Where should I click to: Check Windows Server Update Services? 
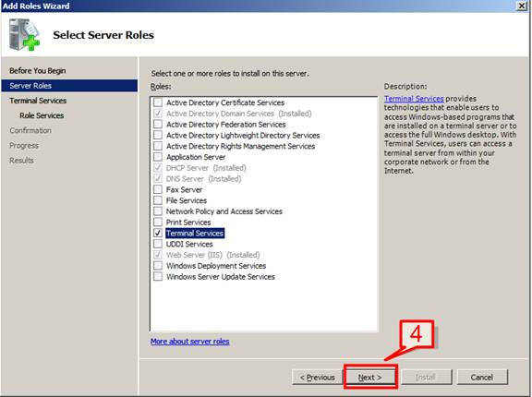coord(158,276)
